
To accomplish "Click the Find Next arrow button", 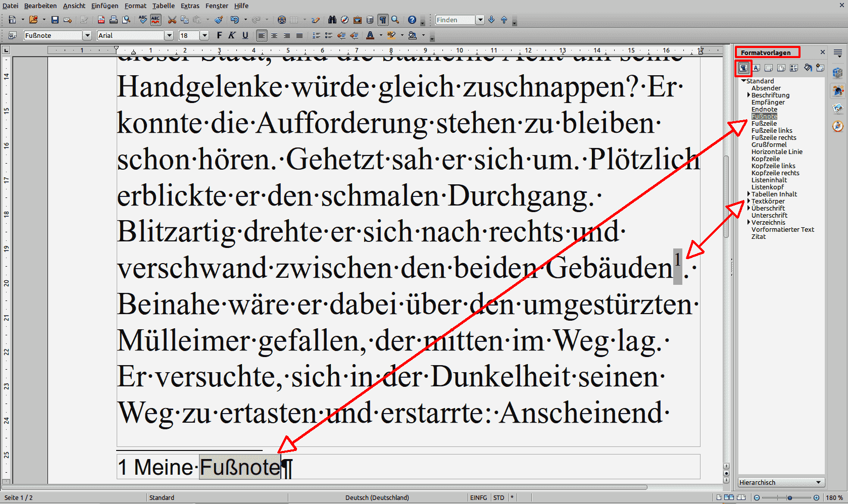I will tap(491, 20).
